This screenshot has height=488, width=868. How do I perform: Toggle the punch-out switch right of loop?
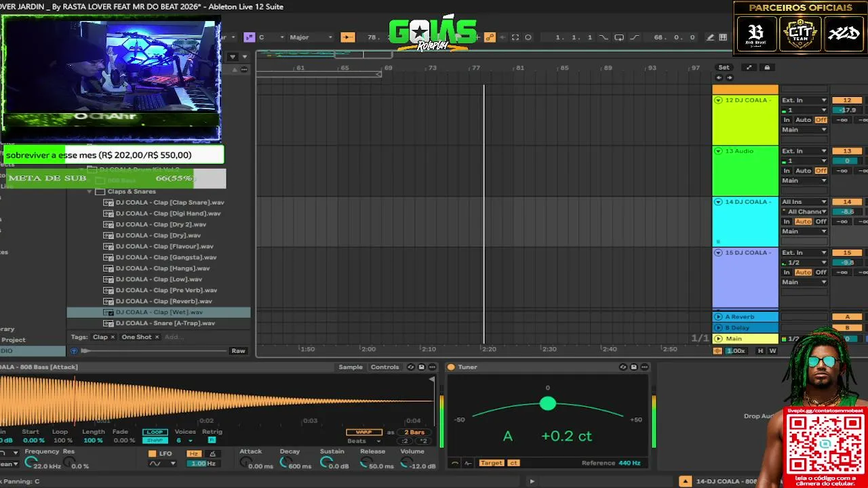(635, 37)
